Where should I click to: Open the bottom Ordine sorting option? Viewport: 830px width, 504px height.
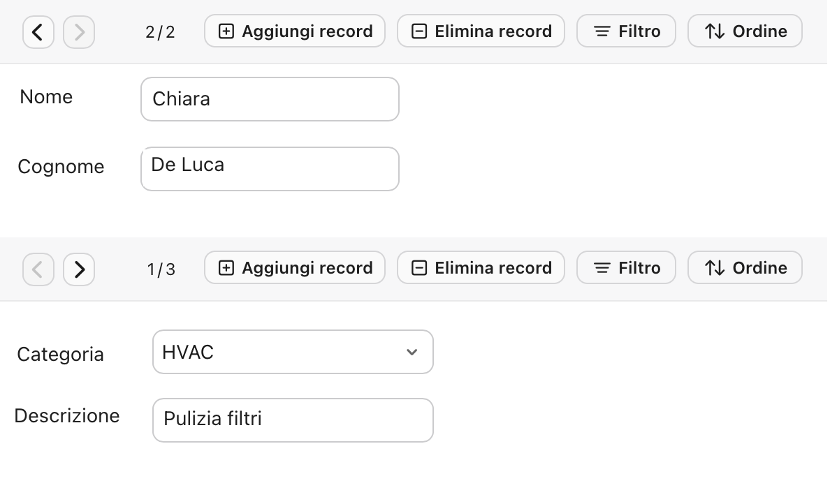click(745, 268)
